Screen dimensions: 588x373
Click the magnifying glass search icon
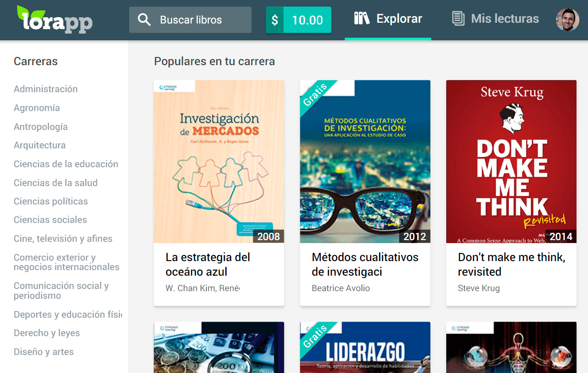(144, 19)
